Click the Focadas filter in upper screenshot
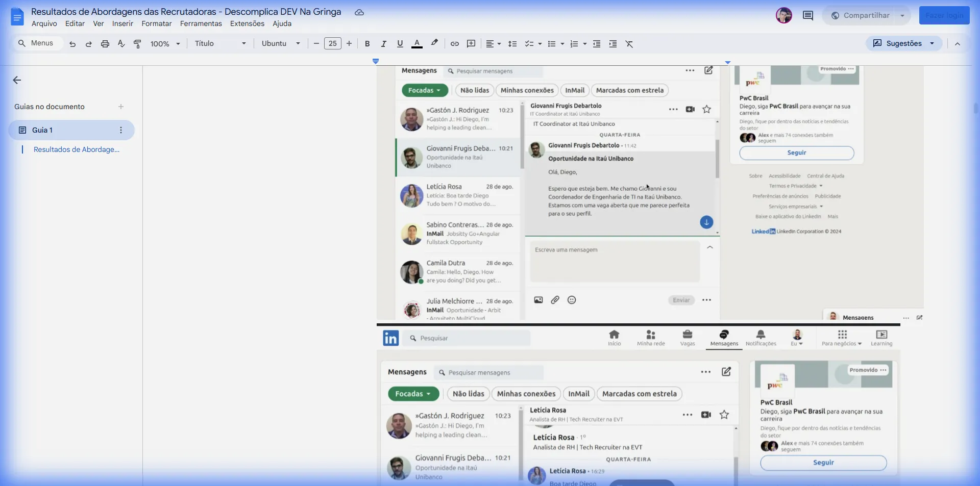980x486 pixels. point(425,90)
